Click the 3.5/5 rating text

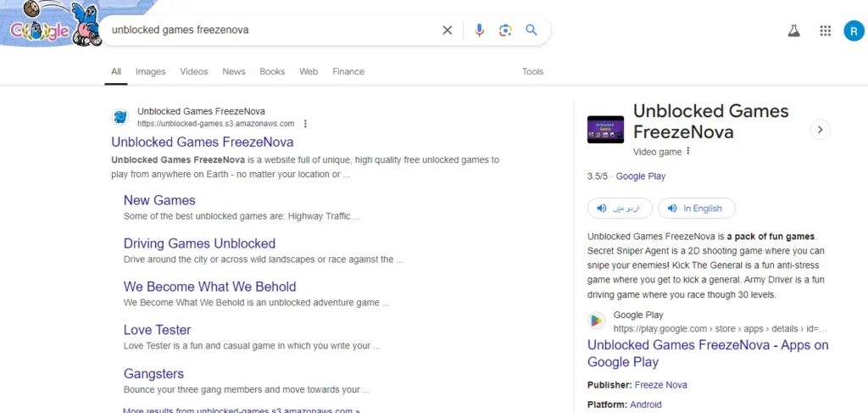(x=598, y=176)
